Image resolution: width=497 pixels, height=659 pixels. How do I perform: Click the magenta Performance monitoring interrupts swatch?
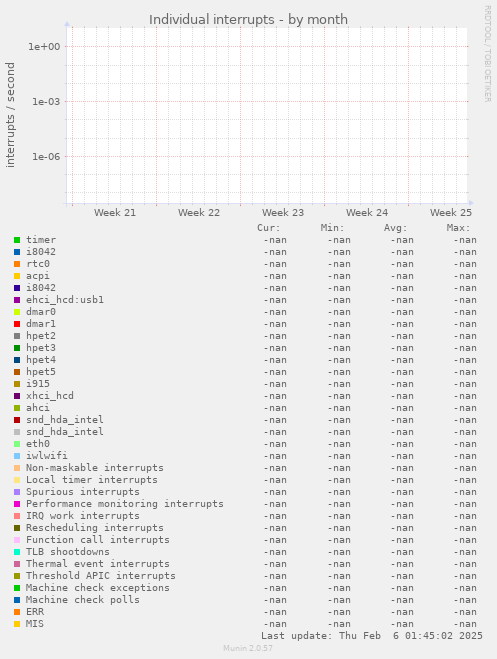pyautogui.click(x=17, y=504)
